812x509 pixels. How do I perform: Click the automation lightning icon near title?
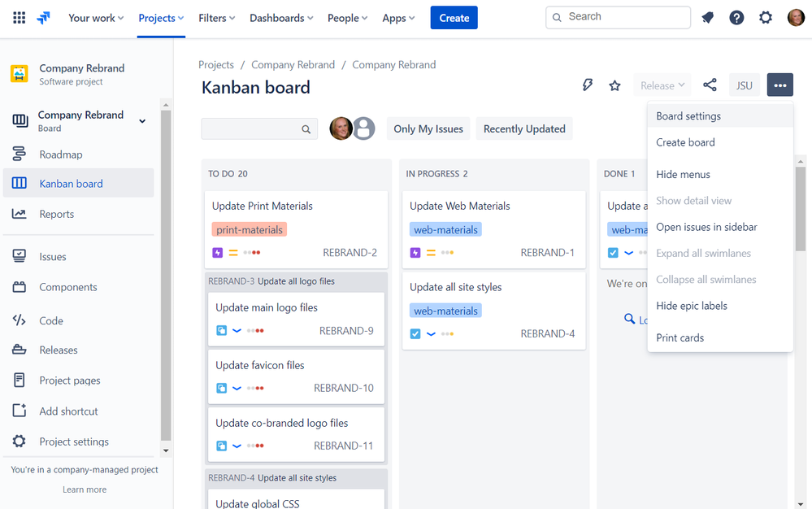[587, 85]
